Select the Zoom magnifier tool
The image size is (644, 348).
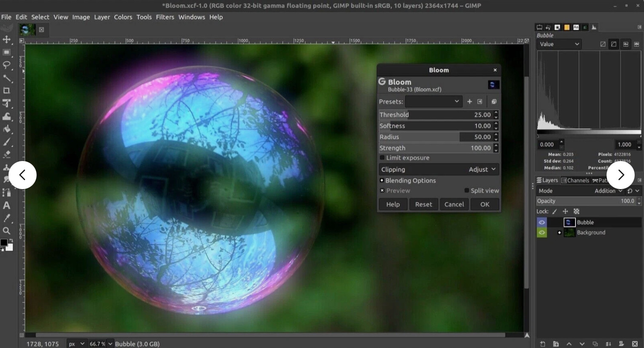7,231
